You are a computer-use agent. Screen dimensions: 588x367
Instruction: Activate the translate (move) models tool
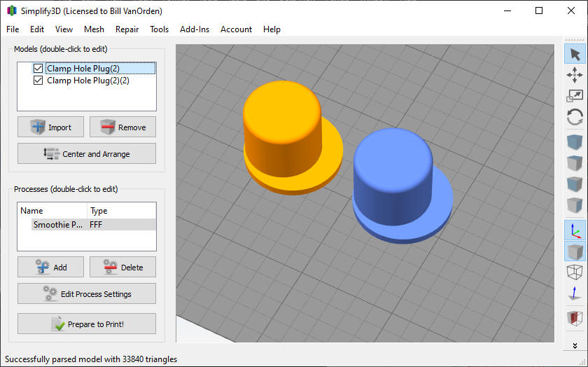575,74
